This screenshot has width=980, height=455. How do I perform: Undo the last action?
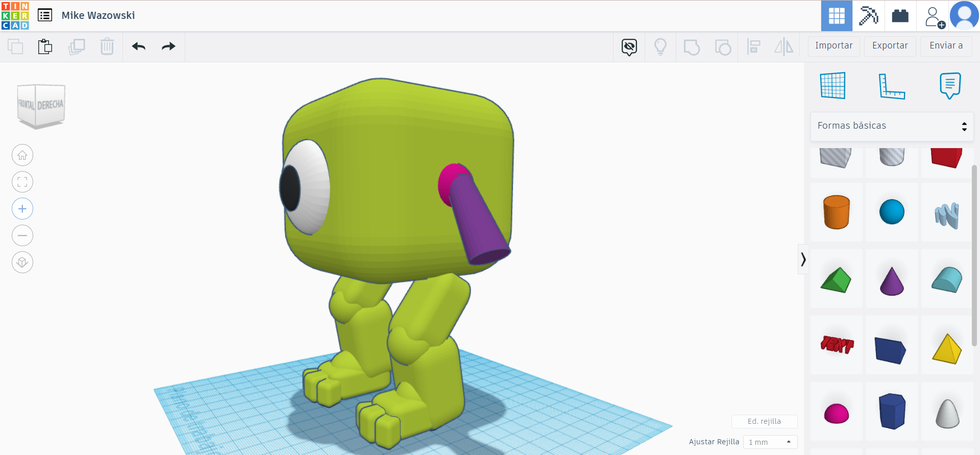coord(139,46)
